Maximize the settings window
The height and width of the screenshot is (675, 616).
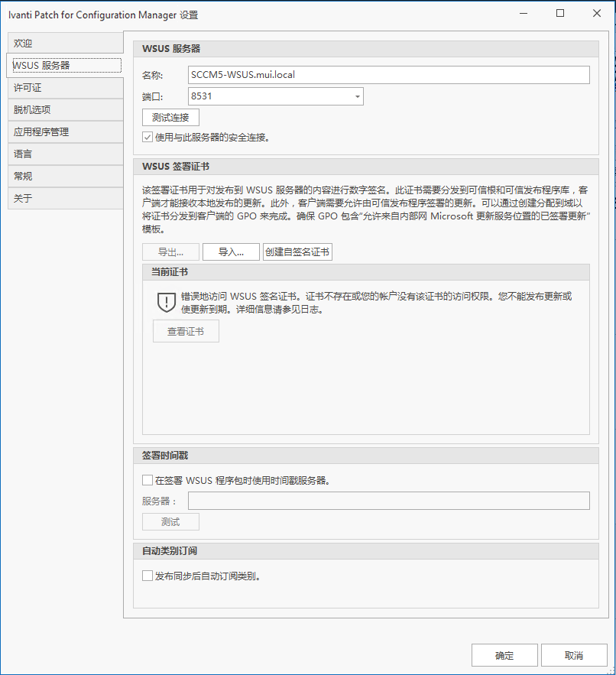click(x=560, y=13)
